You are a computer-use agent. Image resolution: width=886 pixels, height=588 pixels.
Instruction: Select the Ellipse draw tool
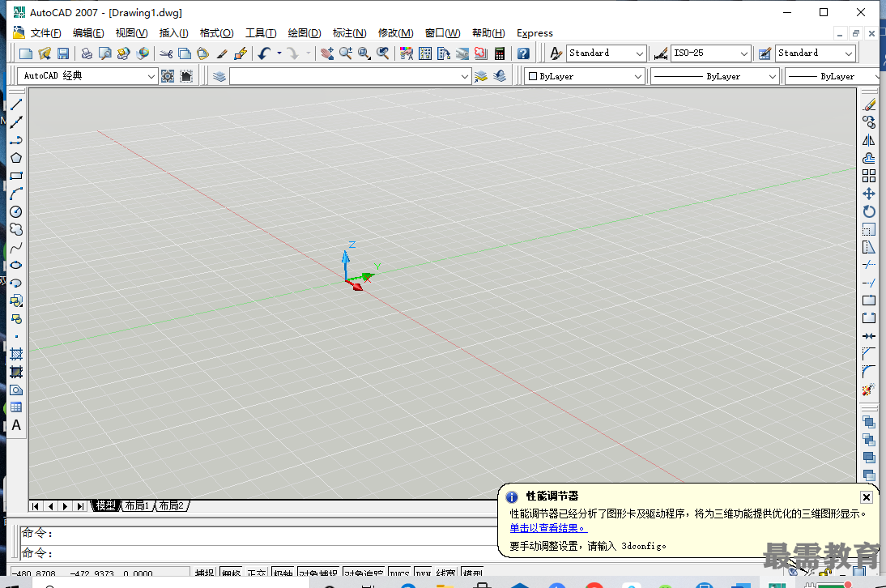16,265
